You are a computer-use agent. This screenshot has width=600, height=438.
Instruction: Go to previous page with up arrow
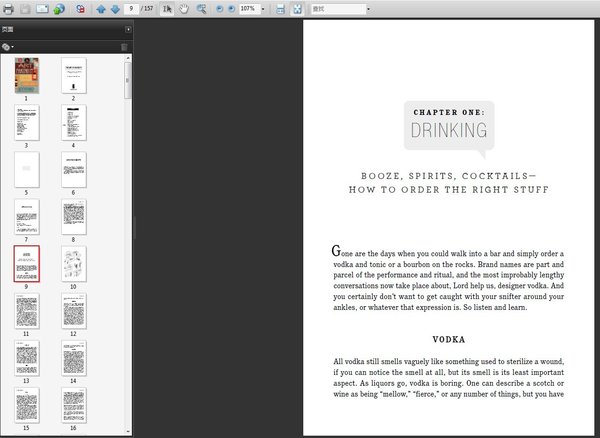101,9
